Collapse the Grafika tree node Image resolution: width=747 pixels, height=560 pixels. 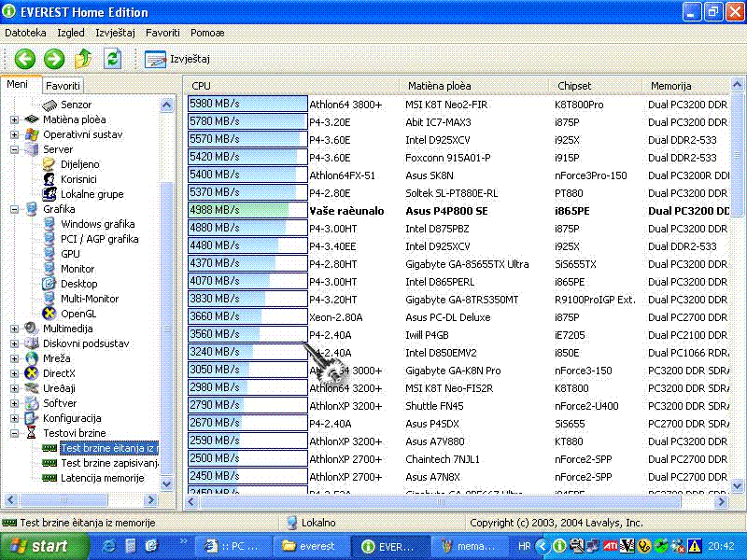[15, 209]
